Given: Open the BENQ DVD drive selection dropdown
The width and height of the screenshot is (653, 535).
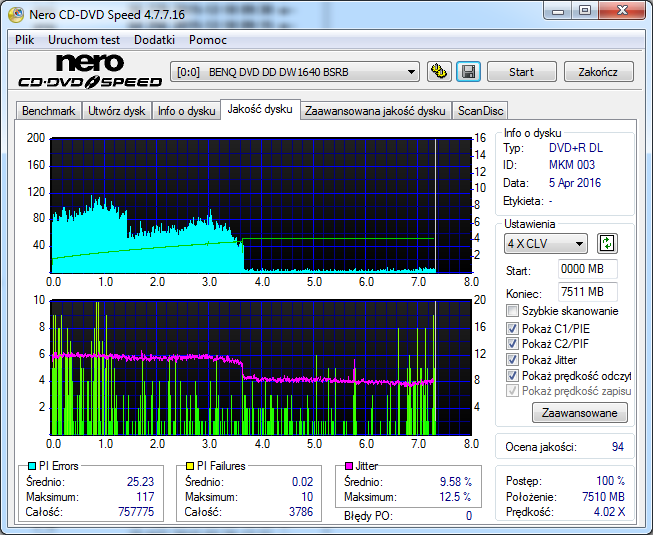Looking at the screenshot, I should pos(295,72).
